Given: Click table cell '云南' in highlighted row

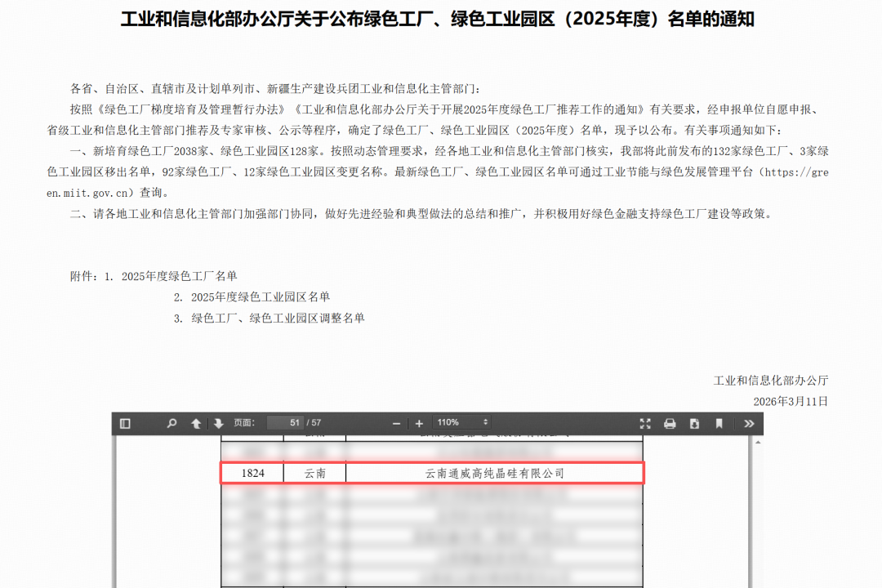Looking at the screenshot, I should pyautogui.click(x=315, y=473).
